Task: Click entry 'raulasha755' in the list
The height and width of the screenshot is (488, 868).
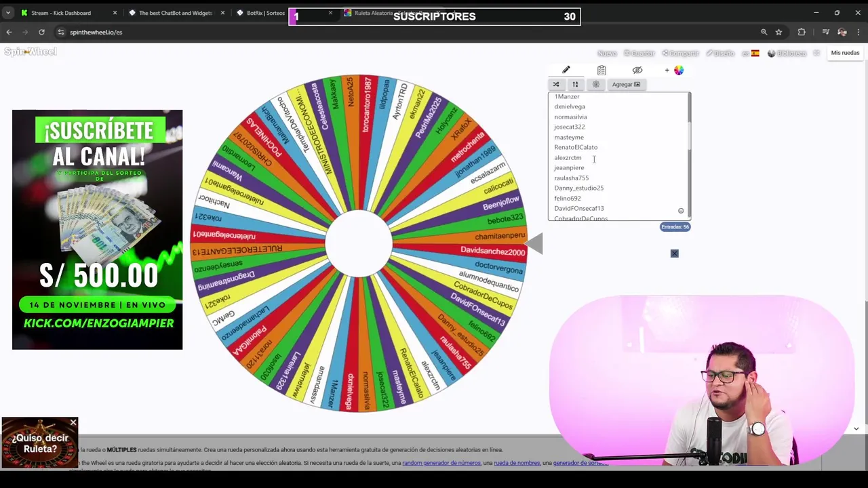Action: 571,178
